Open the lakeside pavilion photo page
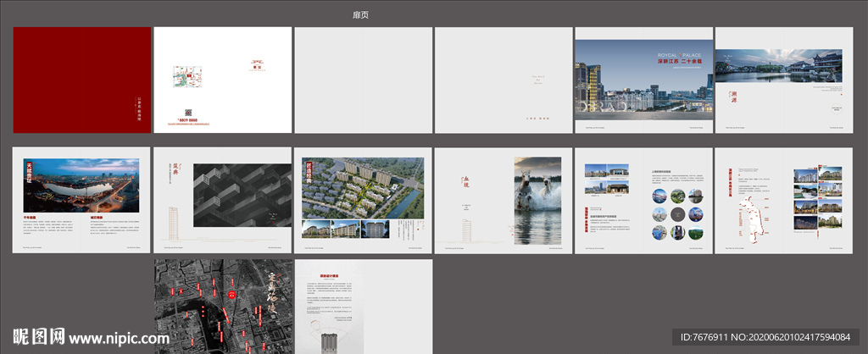This screenshot has height=354, width=868. tap(784, 80)
